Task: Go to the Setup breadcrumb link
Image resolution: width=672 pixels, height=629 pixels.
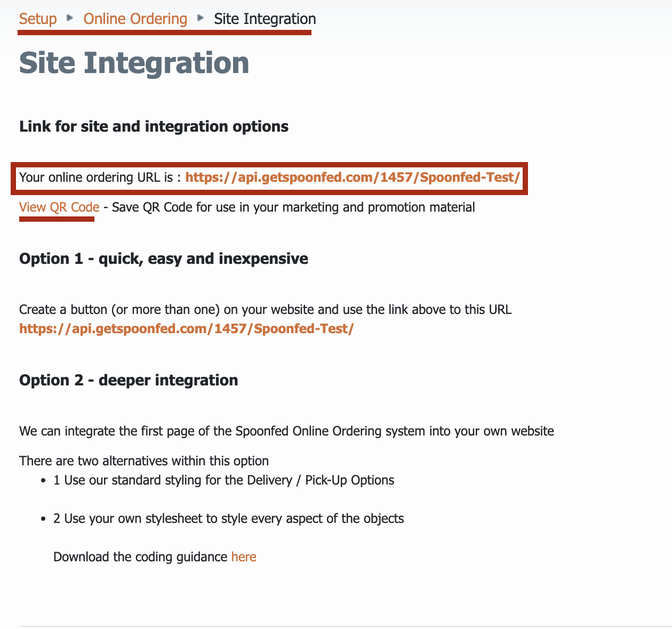Action: tap(38, 19)
